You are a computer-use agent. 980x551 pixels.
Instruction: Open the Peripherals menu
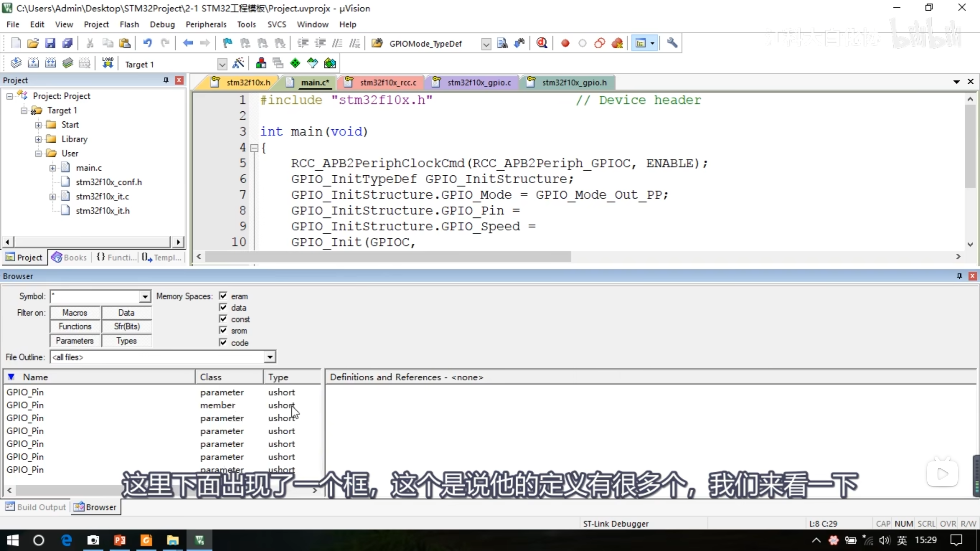[206, 24]
